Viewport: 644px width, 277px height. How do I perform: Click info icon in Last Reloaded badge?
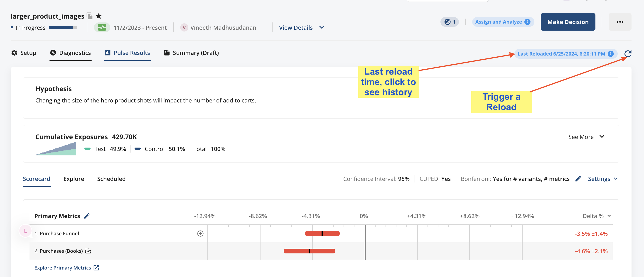point(610,54)
